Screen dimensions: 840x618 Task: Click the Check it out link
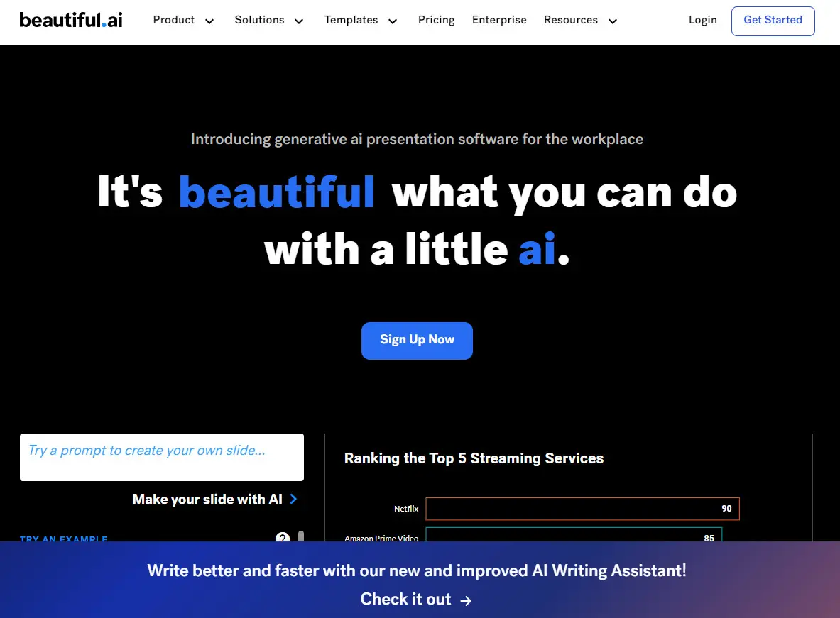405,599
